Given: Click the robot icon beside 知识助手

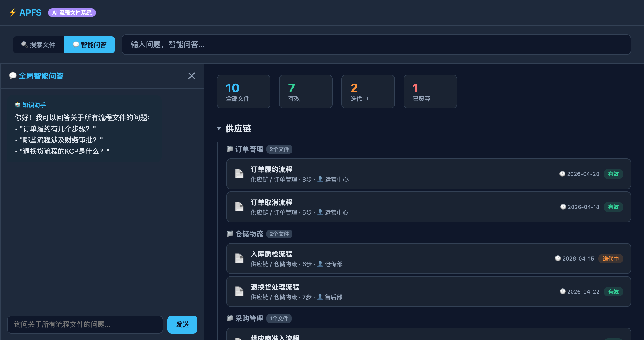Looking at the screenshot, I should (x=17, y=105).
